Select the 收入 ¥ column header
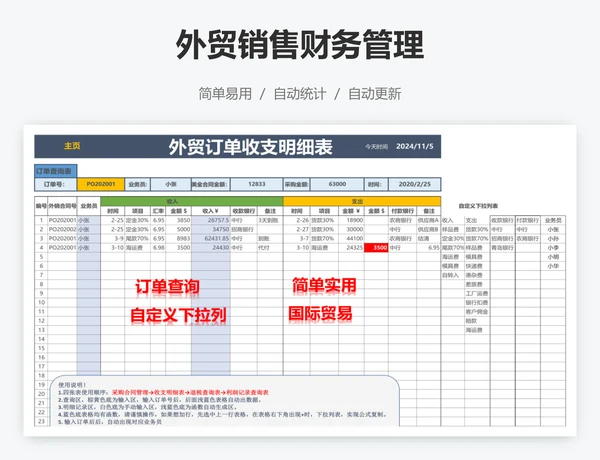This screenshot has height=460, width=600. (x=210, y=211)
